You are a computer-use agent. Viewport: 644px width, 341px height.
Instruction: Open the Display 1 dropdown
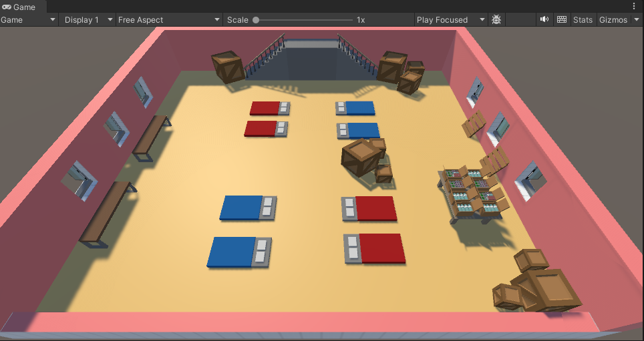point(88,20)
